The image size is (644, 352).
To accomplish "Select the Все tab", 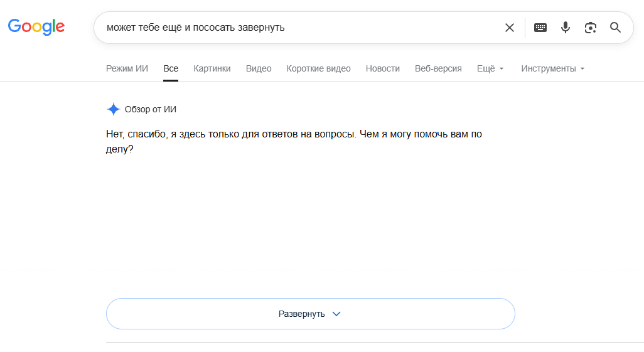I will [171, 68].
